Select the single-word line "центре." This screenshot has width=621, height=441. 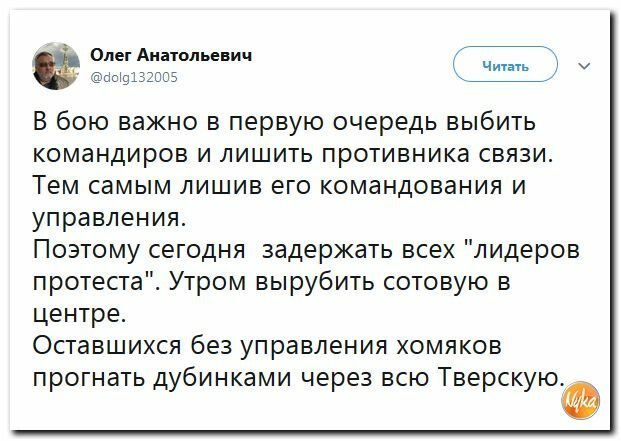click(x=79, y=315)
